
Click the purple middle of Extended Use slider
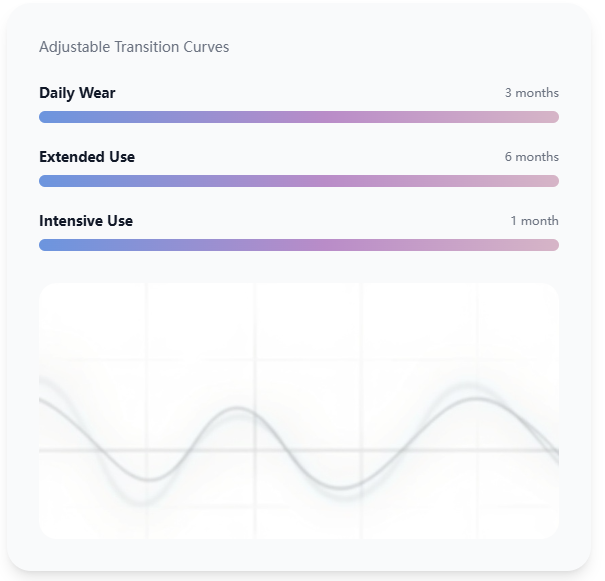click(299, 181)
